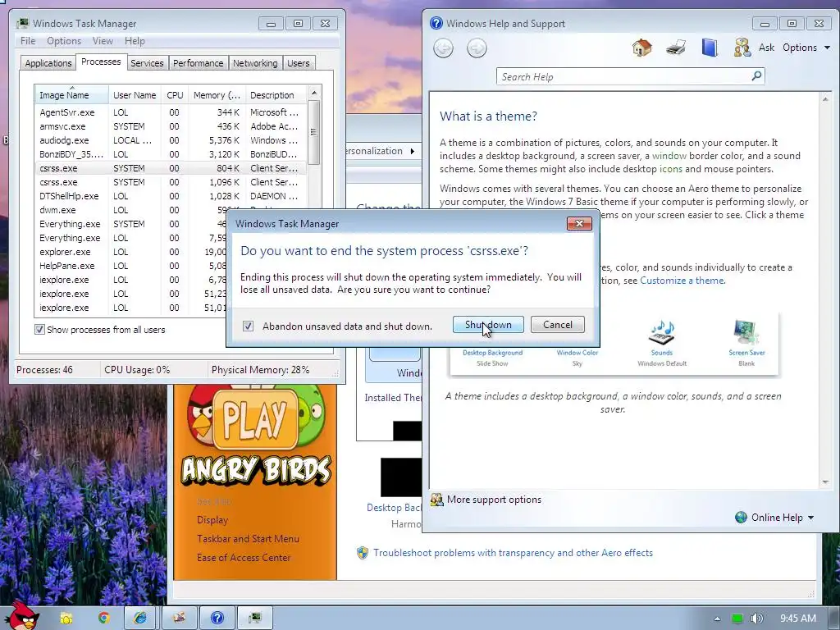Open the View menu in Task Manager
This screenshot has height=630, width=840.
103,41
